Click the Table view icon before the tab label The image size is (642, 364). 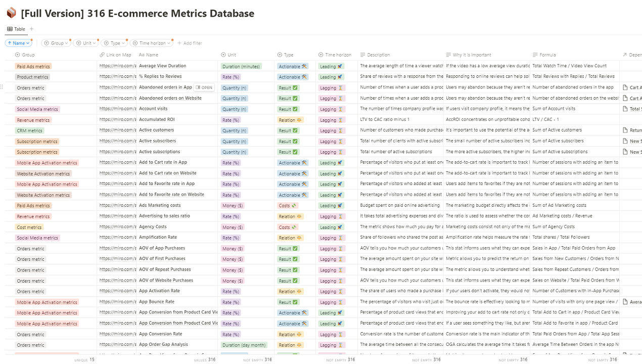[x=10, y=29]
